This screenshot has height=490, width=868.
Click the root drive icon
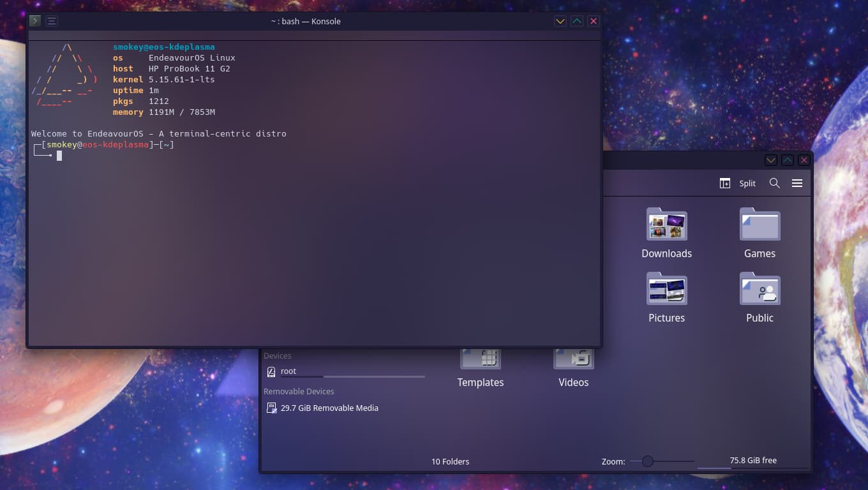pyautogui.click(x=271, y=371)
